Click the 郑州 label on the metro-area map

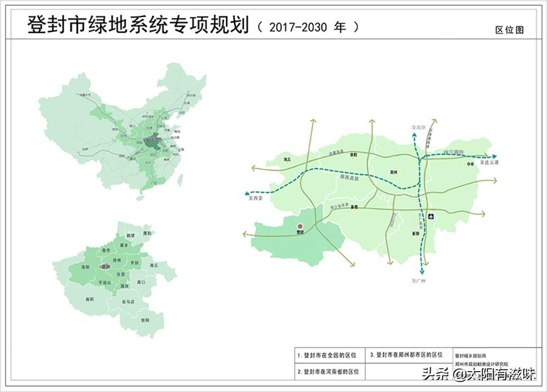tap(394, 172)
